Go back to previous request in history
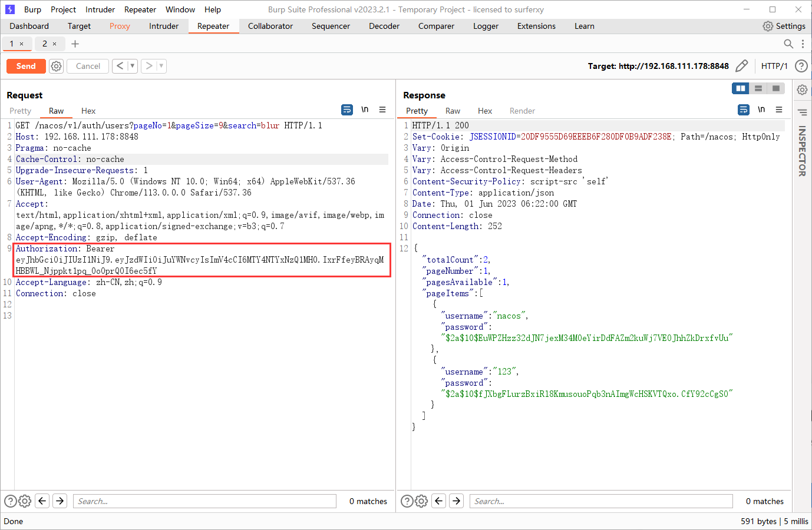The width and height of the screenshot is (812, 530). (120, 66)
